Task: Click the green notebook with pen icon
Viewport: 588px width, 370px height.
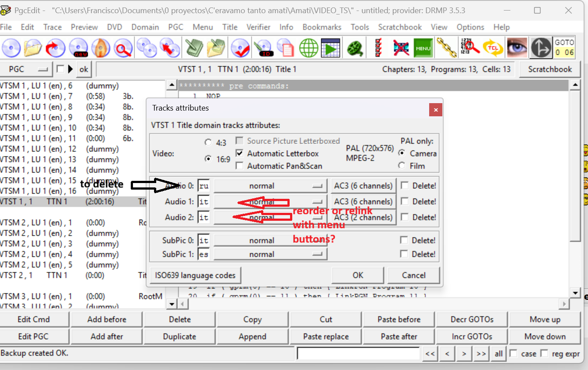Action: [x=193, y=48]
